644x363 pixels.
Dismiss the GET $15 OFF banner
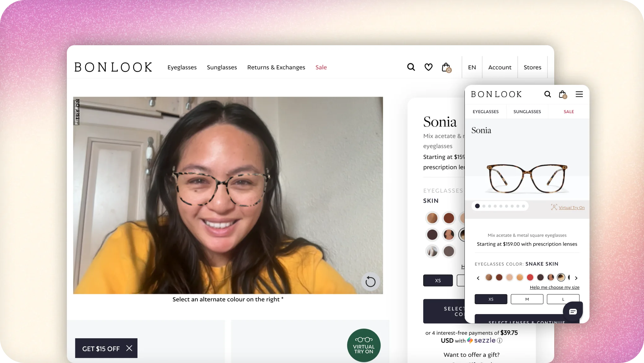point(129,348)
